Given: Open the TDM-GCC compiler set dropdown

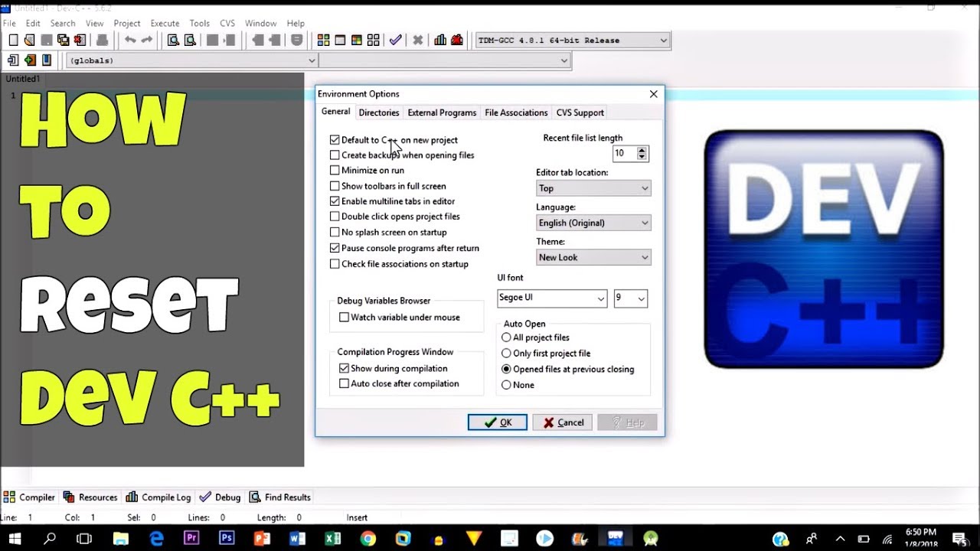Looking at the screenshot, I should coord(573,41).
